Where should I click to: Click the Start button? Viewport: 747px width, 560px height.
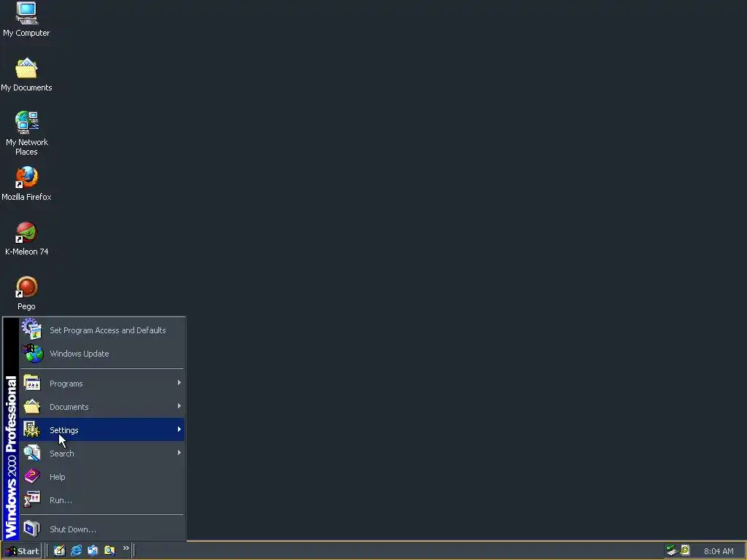click(x=21, y=551)
